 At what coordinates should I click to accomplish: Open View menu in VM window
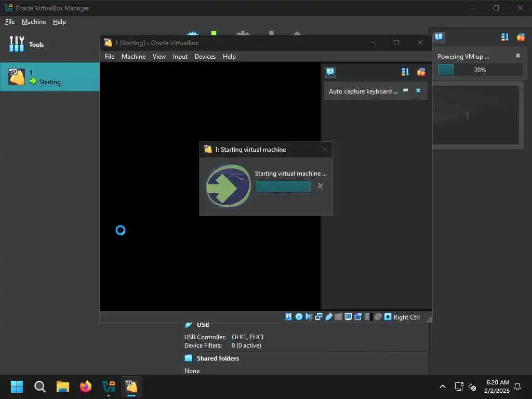[x=159, y=57]
